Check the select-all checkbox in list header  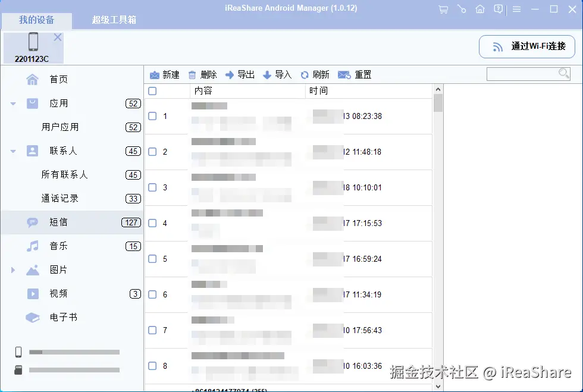152,90
